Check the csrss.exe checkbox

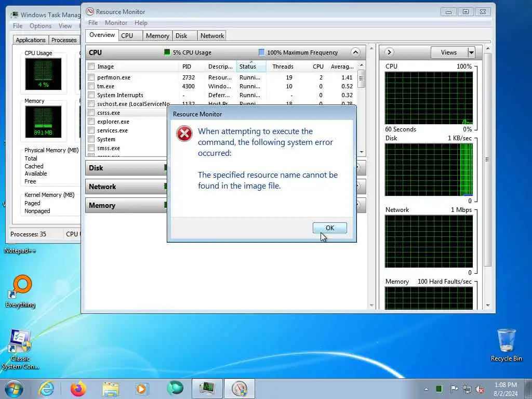click(x=91, y=113)
